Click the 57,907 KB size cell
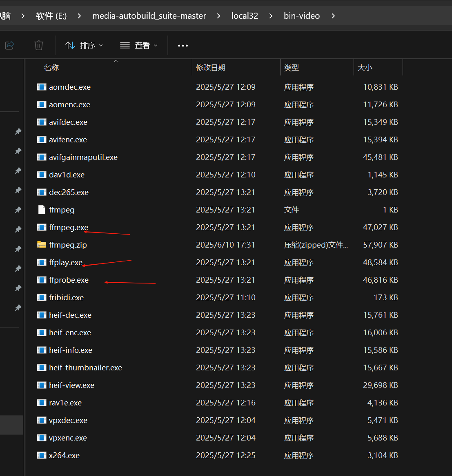The image size is (452, 476). click(x=381, y=245)
